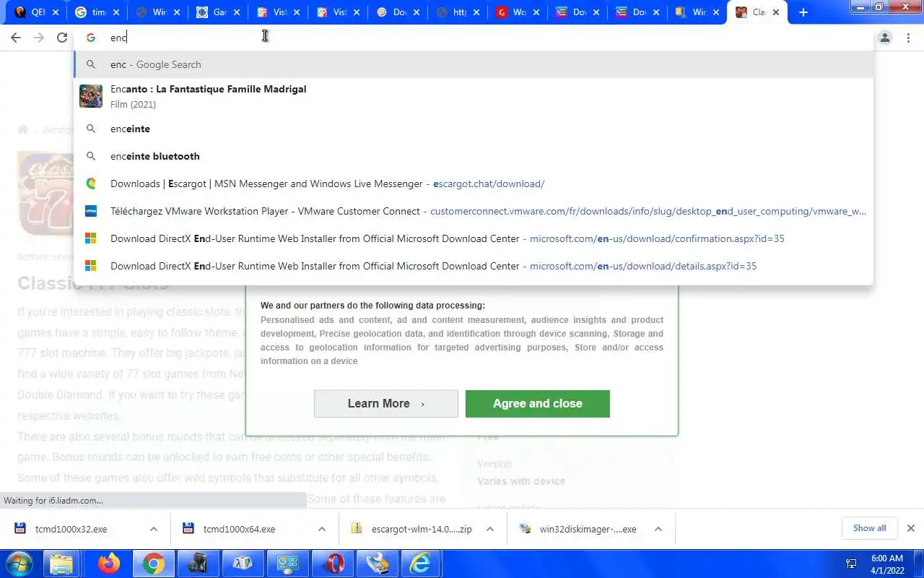Expand options for tcmd1000x32.exe download
The height and width of the screenshot is (578, 924).
pos(153,529)
